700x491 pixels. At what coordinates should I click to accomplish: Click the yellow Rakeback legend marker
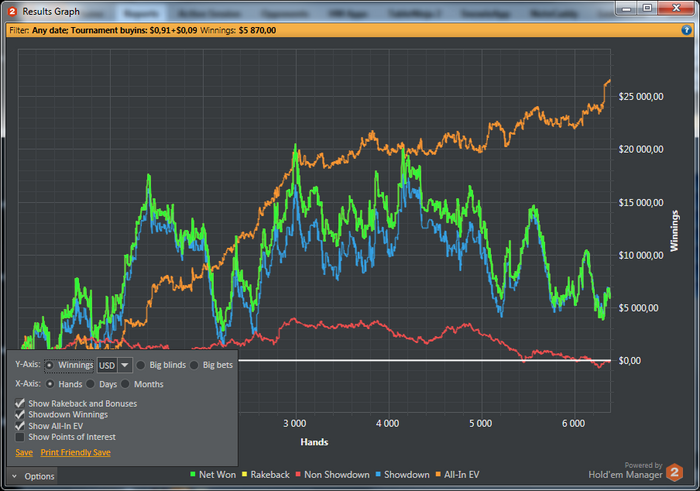pyautogui.click(x=244, y=474)
